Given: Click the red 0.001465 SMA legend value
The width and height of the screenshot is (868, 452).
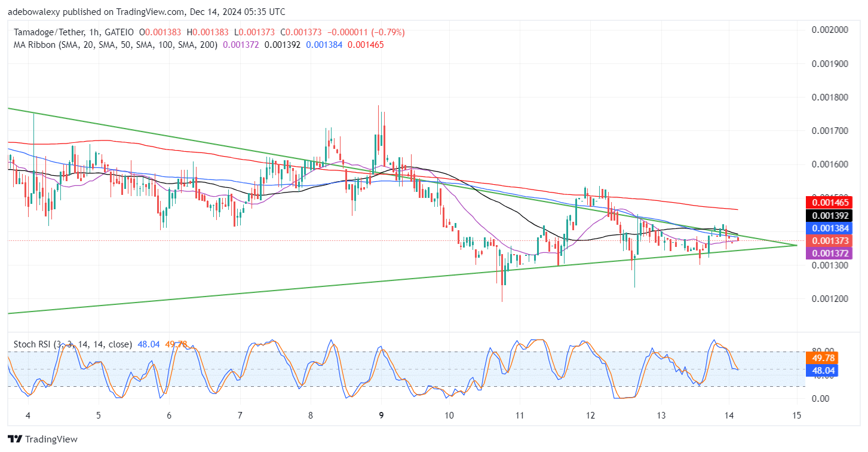Looking at the screenshot, I should pos(366,44).
